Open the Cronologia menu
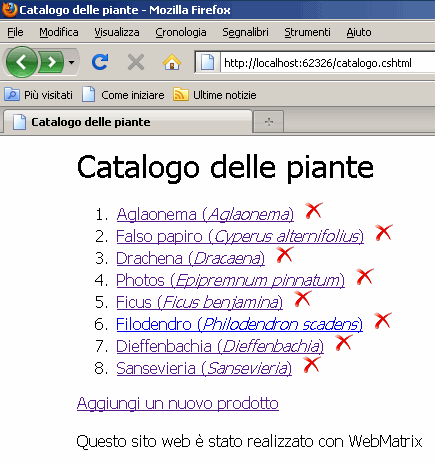The height and width of the screenshot is (463, 435). pos(181,32)
